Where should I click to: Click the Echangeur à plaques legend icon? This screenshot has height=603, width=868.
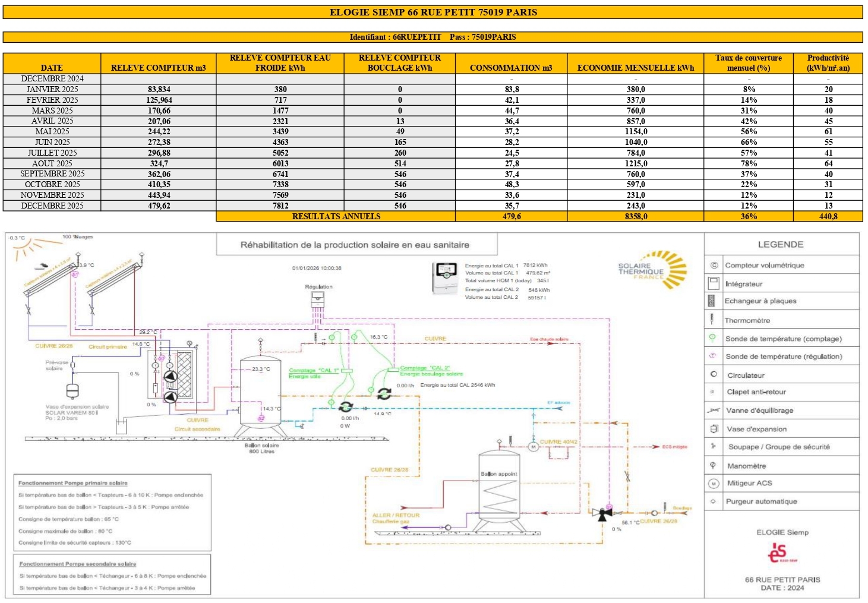tap(712, 301)
